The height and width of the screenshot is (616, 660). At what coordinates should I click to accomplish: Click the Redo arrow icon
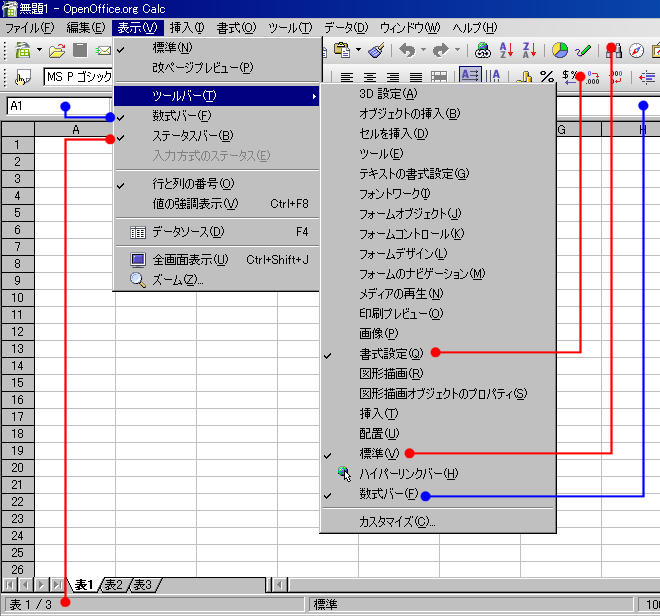(x=441, y=51)
